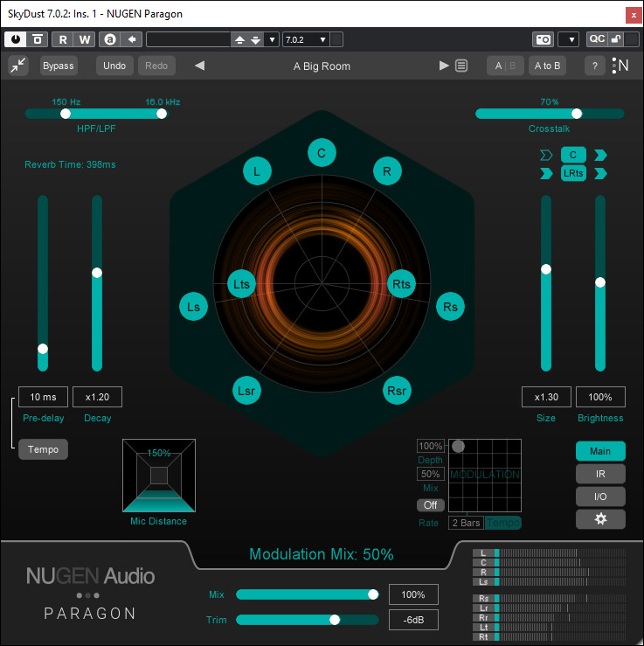Click the NUGEN N logo icon
Image resolution: width=644 pixels, height=646 pixels.
tap(621, 66)
